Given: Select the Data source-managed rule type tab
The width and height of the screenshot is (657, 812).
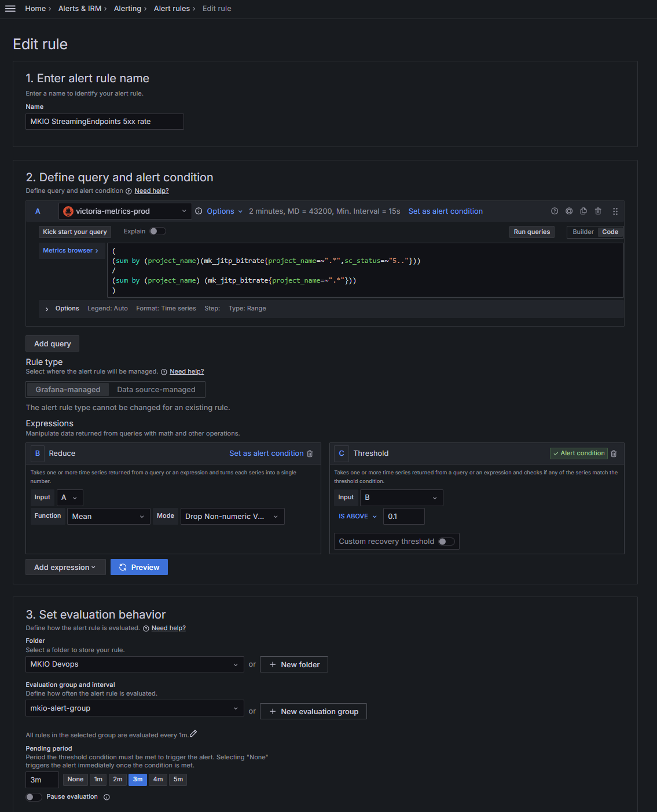Looking at the screenshot, I should (x=156, y=390).
